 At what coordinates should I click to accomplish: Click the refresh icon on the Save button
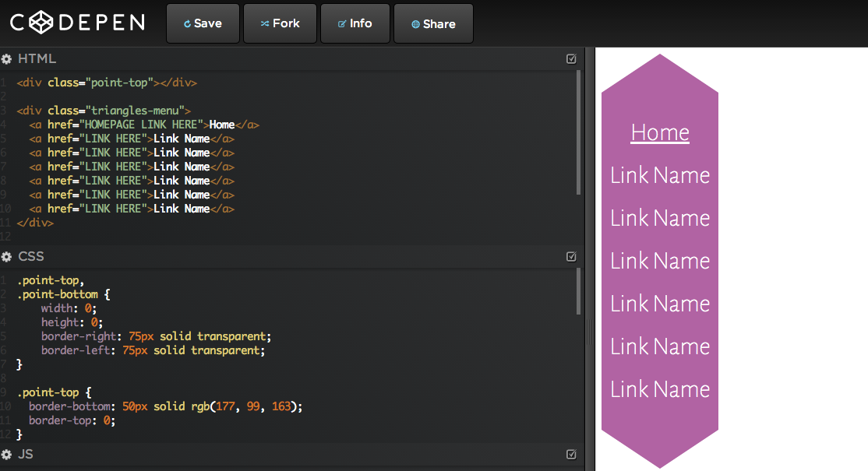click(x=187, y=23)
